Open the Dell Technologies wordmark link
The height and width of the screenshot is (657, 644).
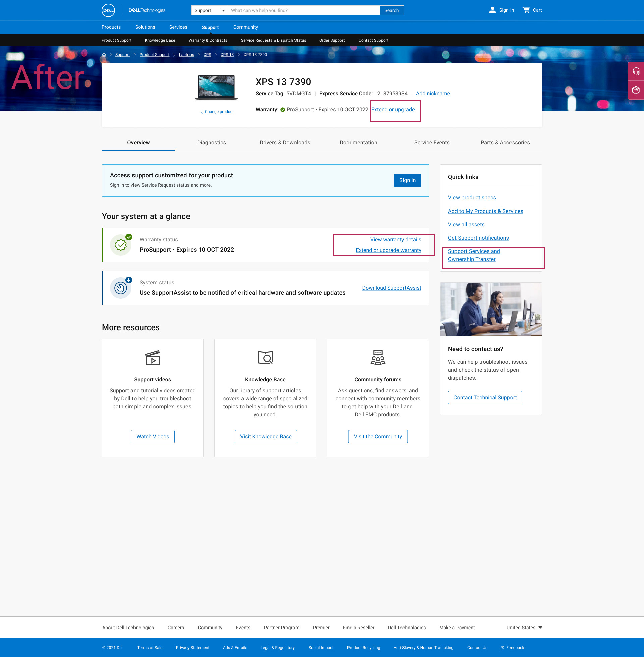pos(147,10)
